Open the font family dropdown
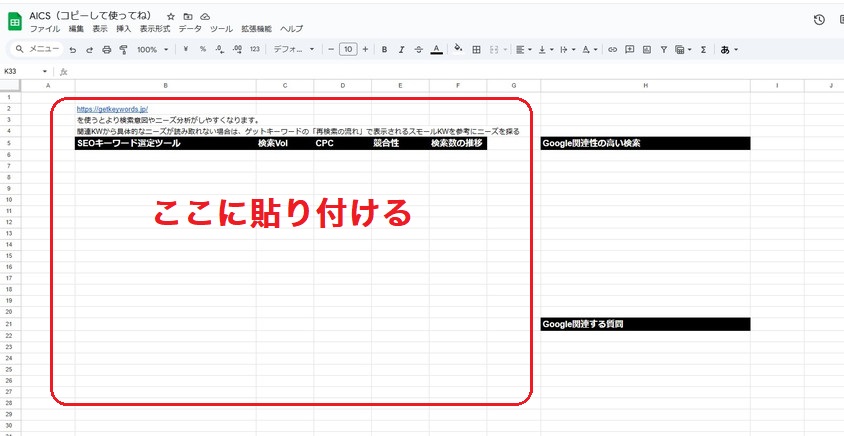The width and height of the screenshot is (844, 436). (294, 49)
